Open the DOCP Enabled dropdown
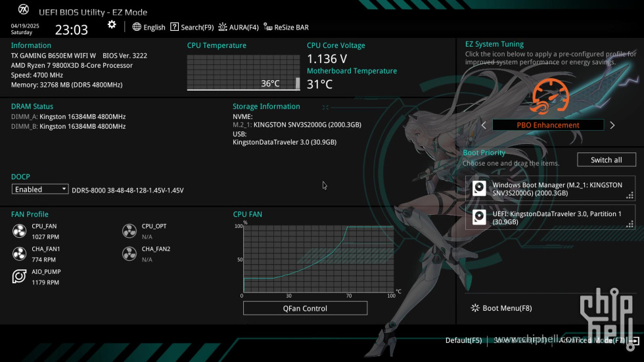 pos(40,189)
